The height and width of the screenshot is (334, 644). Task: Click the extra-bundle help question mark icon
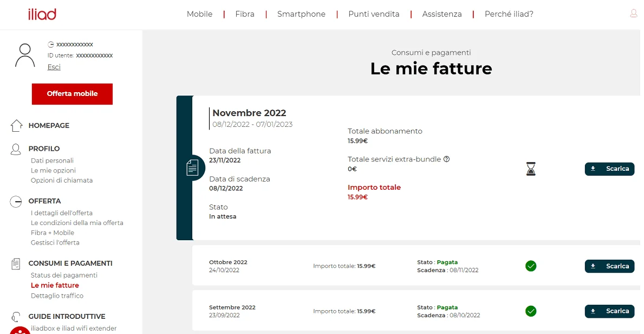tap(447, 159)
